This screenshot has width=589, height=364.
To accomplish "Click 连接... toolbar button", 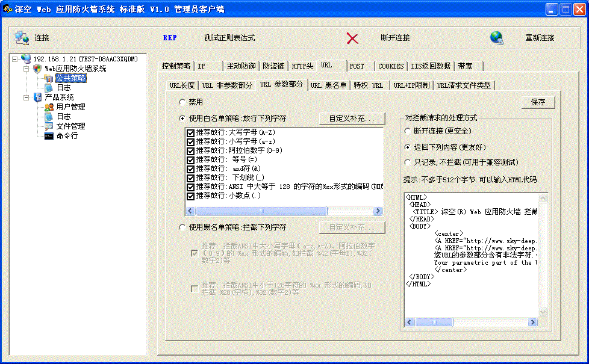I will 46,38.
